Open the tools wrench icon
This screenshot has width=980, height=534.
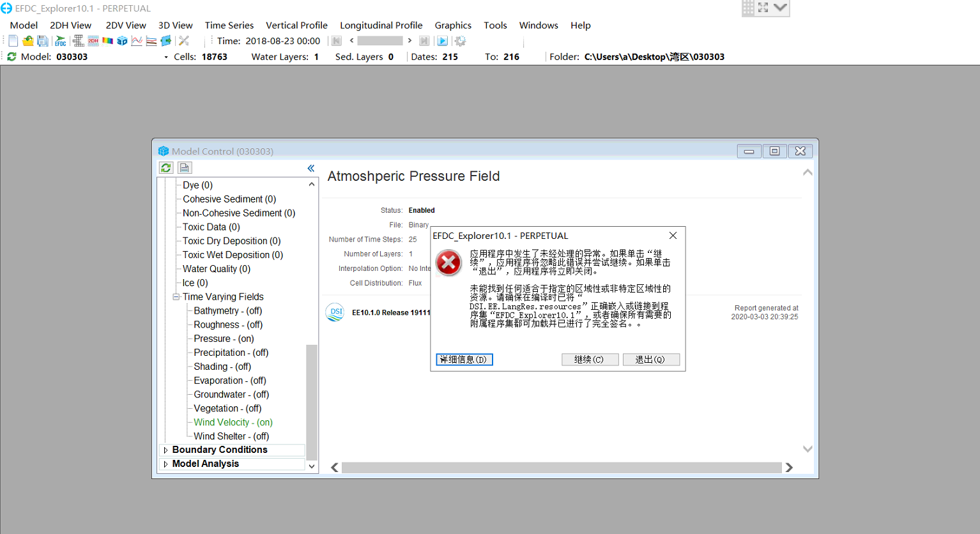point(184,41)
